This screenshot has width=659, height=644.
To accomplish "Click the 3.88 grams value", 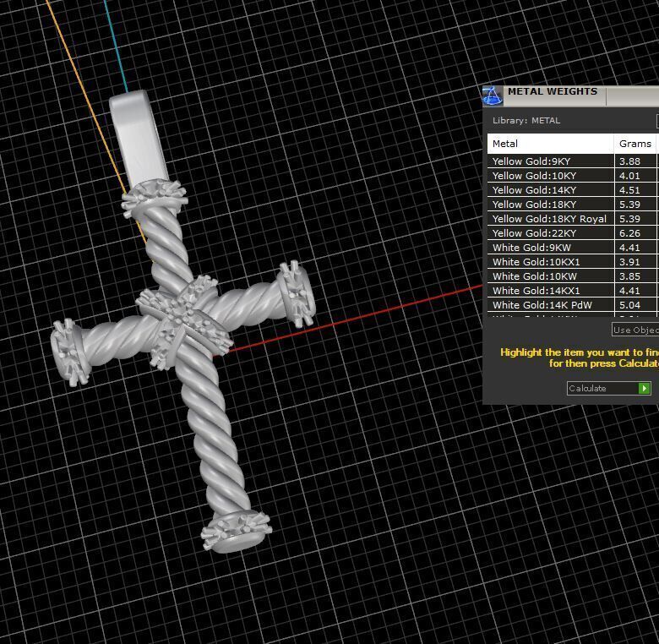I will point(629,161).
